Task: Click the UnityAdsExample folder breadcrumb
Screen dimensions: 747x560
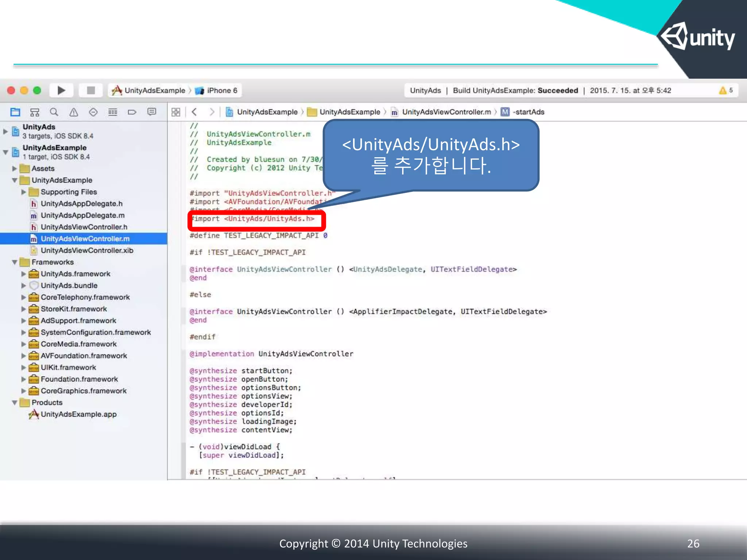Action: pos(344,112)
